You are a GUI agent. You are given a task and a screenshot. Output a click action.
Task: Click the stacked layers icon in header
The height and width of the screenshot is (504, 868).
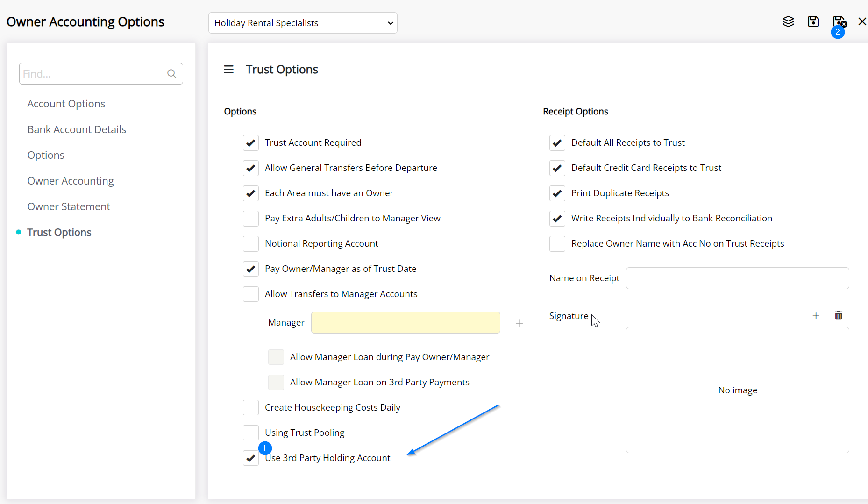pos(788,21)
